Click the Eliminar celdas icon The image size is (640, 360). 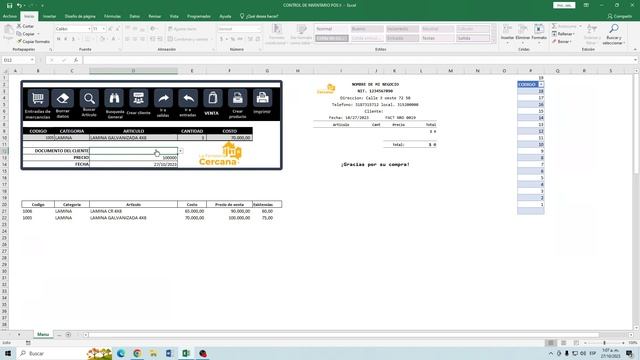(x=523, y=33)
